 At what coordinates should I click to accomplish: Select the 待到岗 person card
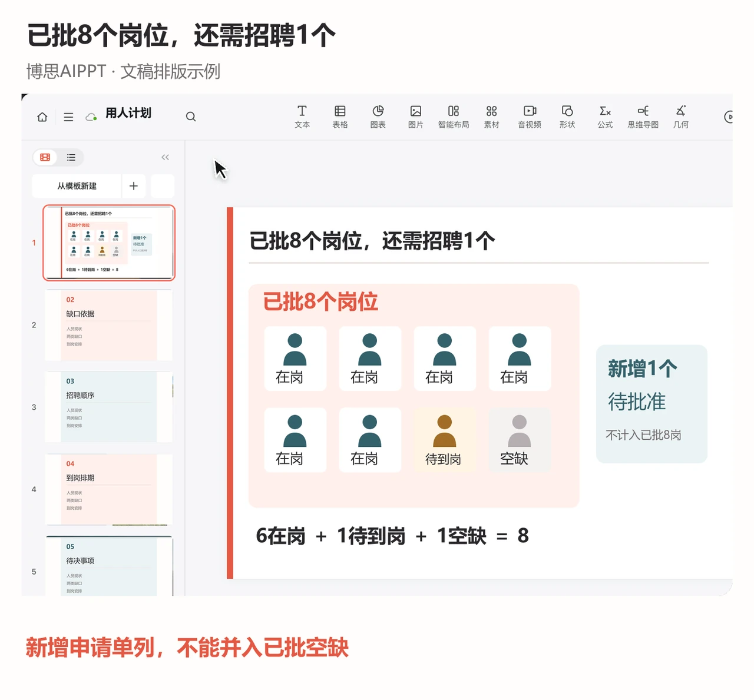point(445,440)
